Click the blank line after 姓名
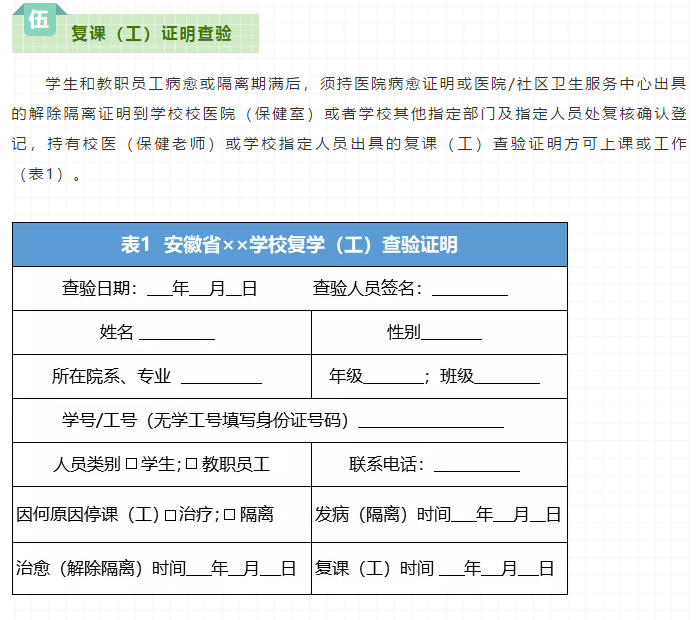This screenshot has width=698, height=620. (x=177, y=337)
